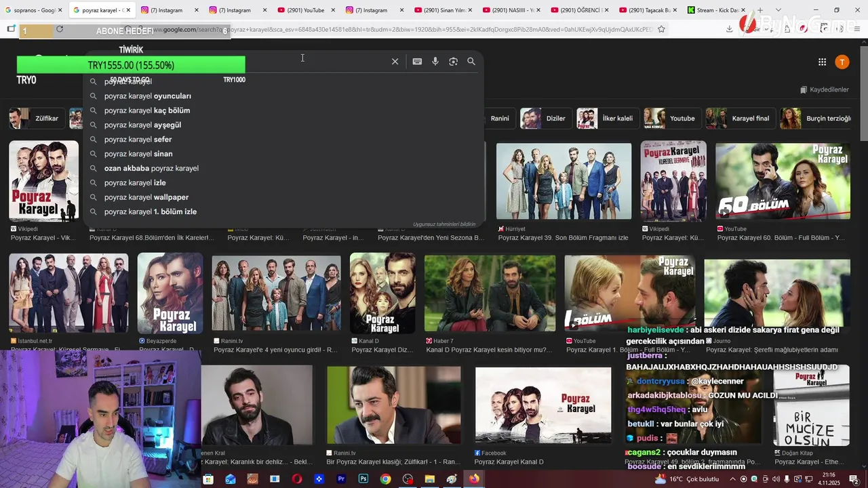The height and width of the screenshot is (488, 868).
Task: Filter images by Karayel final chip
Action: tap(739, 118)
